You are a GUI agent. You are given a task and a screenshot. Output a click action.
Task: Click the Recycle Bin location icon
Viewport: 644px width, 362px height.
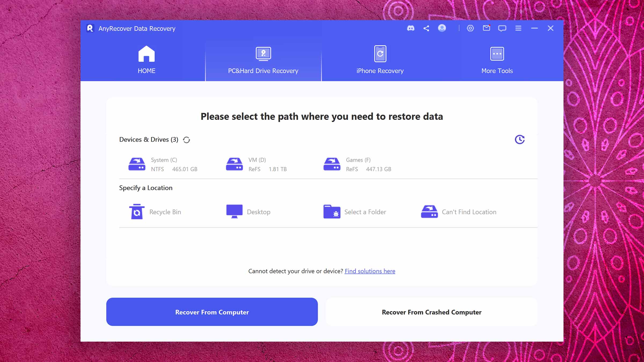click(x=137, y=212)
